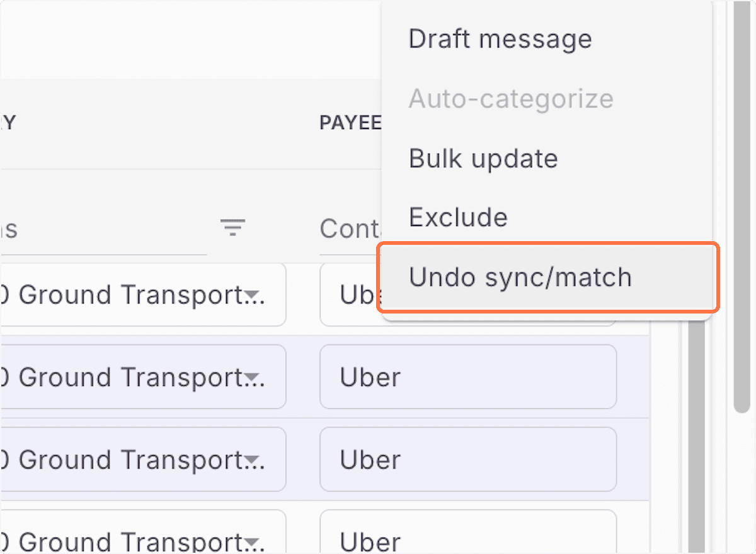Viewport: 756px width, 554px height.
Task: Select Bulk update in the menu
Action: pyautogui.click(x=483, y=158)
